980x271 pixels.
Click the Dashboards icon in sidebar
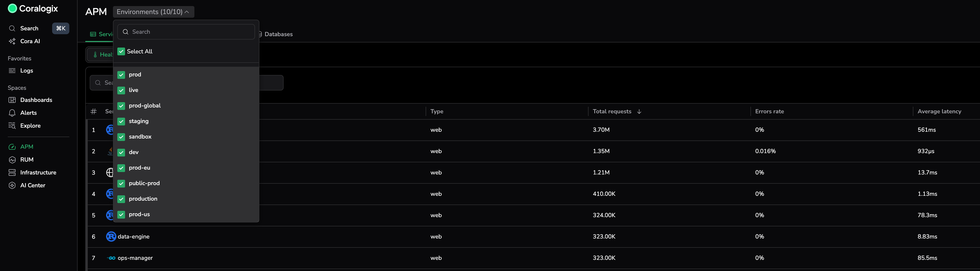[12, 100]
